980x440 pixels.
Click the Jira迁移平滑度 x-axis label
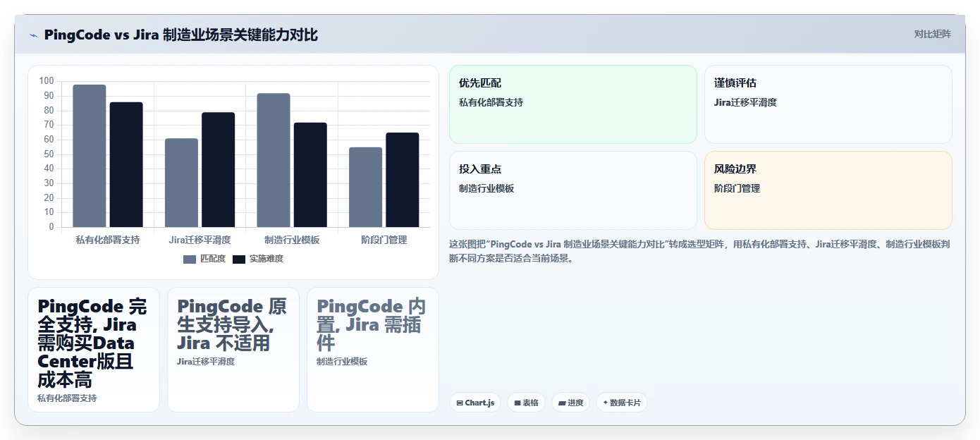(x=200, y=240)
